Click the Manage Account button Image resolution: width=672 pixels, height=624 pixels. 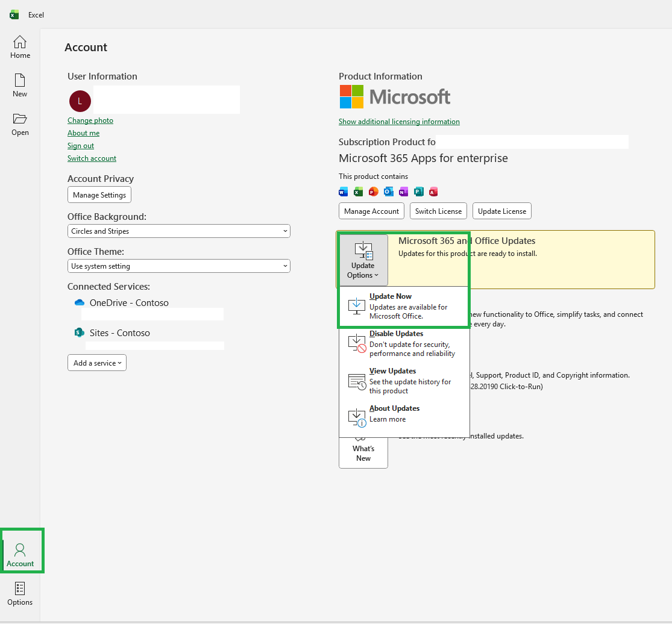(x=372, y=211)
